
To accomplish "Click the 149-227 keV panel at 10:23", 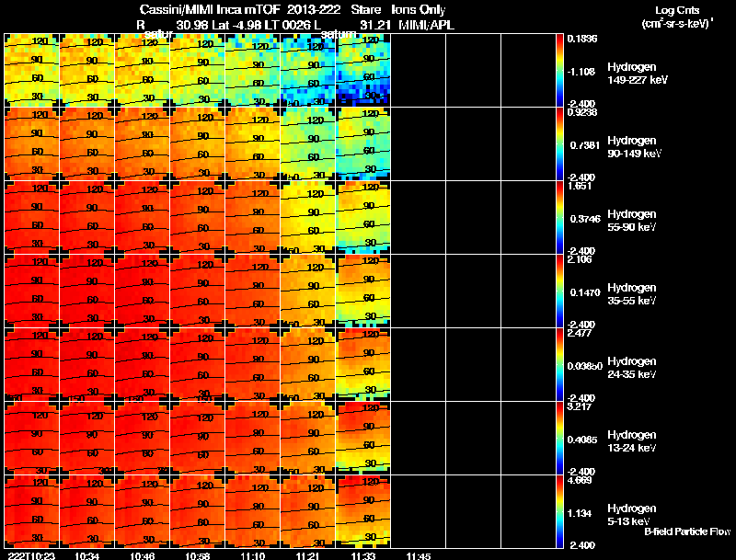I will (x=31, y=71).
